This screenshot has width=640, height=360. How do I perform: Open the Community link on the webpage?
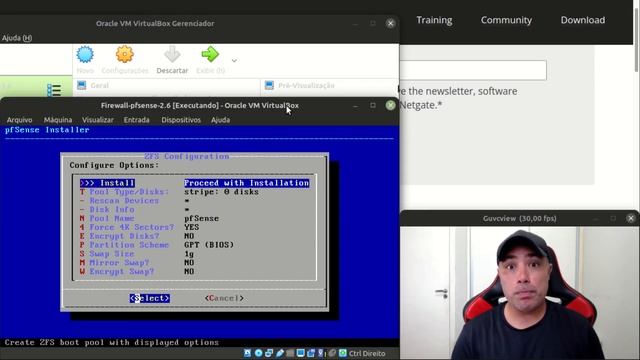[506, 20]
